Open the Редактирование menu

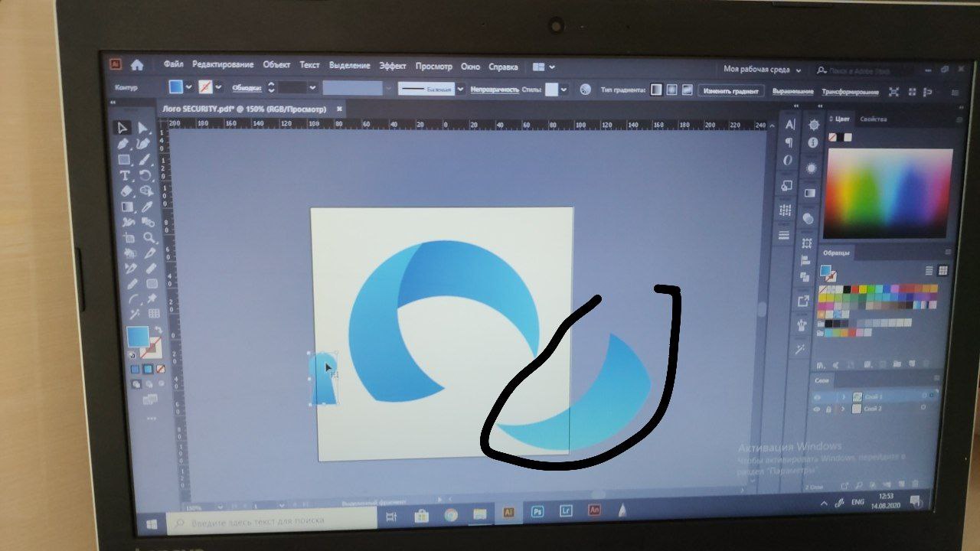(x=223, y=66)
